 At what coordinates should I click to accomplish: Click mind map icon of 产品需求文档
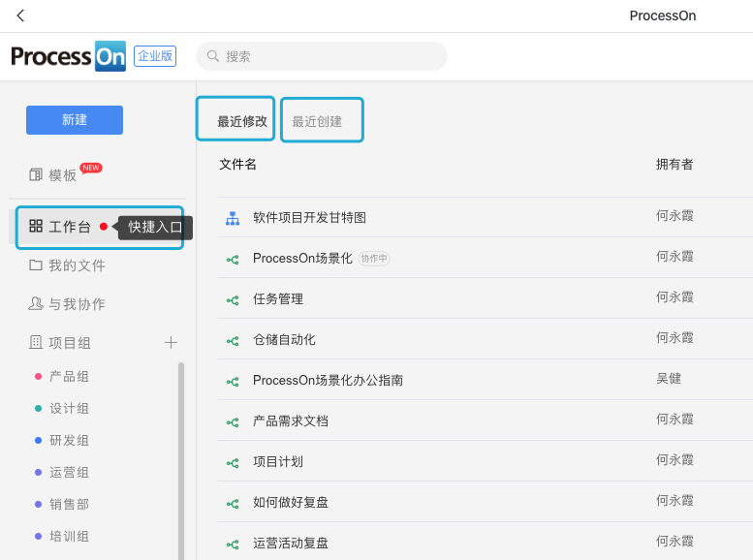pyautogui.click(x=233, y=422)
